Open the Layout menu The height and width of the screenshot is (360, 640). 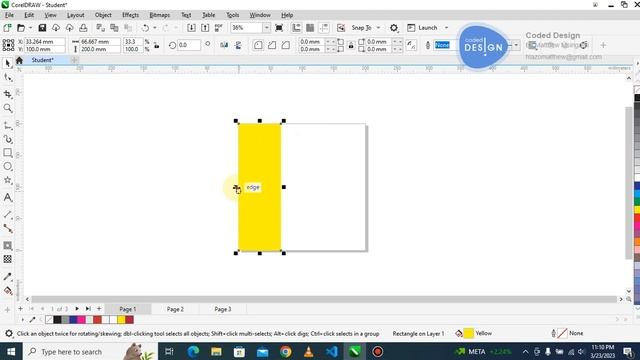[x=76, y=15]
